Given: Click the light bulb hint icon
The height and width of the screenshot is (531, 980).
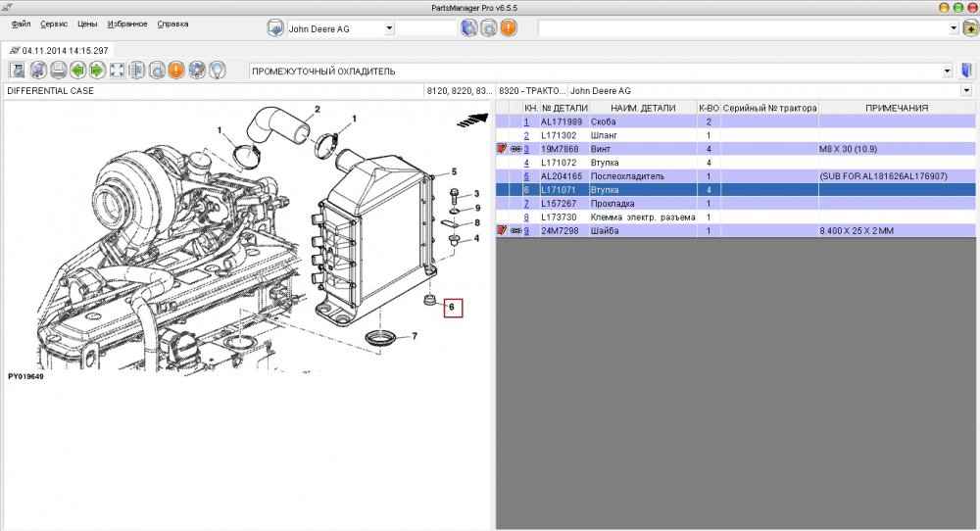Looking at the screenshot, I should (217, 71).
